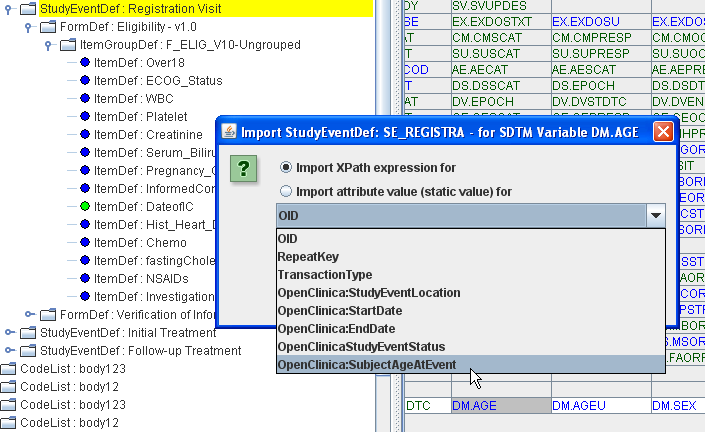Click the blue dot beside ItemDef Over18
The height and width of the screenshot is (432, 705).
point(85,62)
